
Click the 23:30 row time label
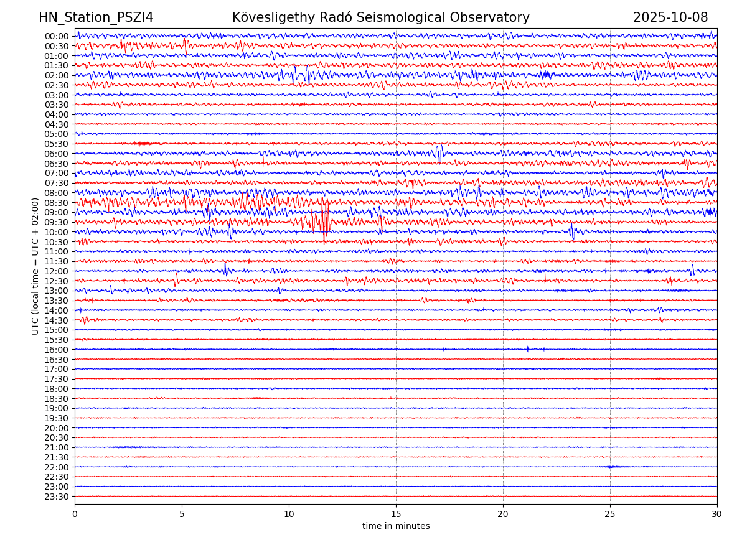[57, 497]
